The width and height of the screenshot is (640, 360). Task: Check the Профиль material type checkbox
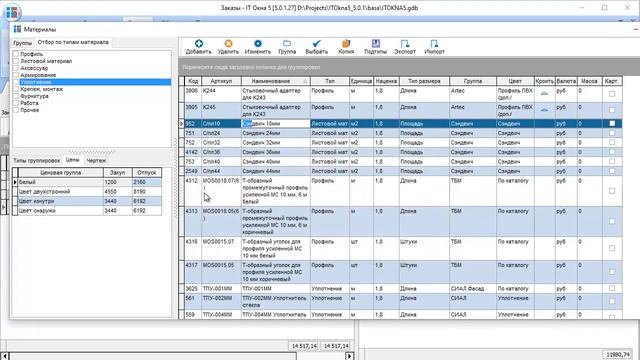[16, 54]
